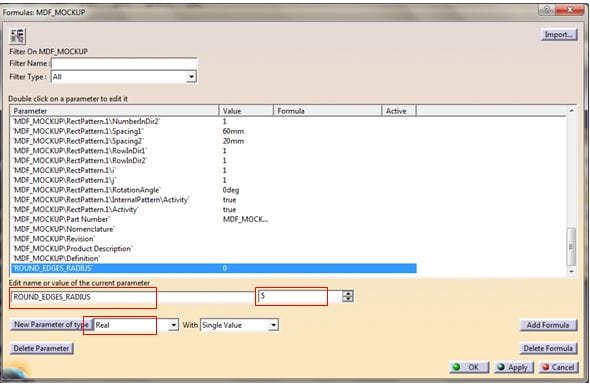Click the Import... button
590x384 pixels.
(559, 35)
